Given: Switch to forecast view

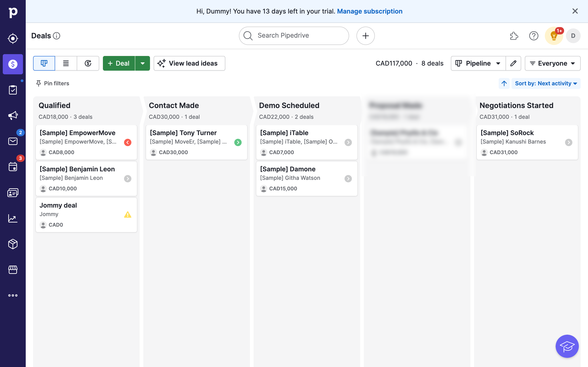Looking at the screenshot, I should click(88, 63).
